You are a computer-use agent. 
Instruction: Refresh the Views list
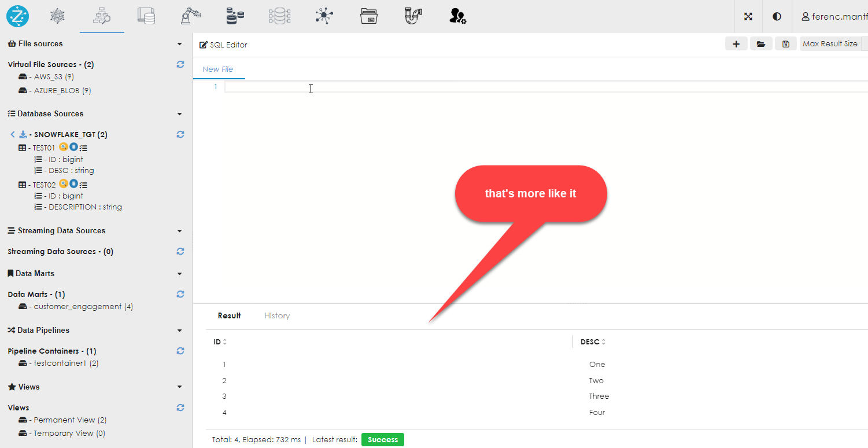[x=180, y=407]
